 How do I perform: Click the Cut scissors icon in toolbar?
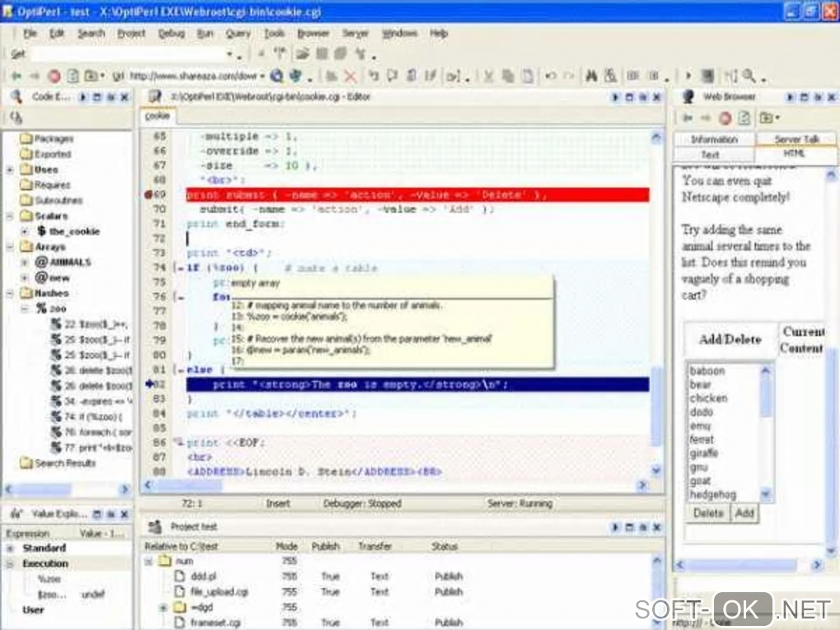pyautogui.click(x=488, y=77)
